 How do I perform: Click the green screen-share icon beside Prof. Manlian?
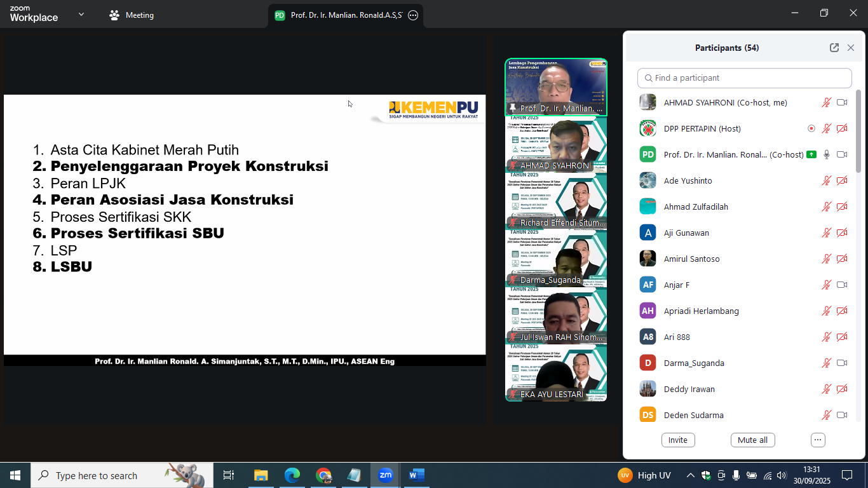(x=811, y=154)
